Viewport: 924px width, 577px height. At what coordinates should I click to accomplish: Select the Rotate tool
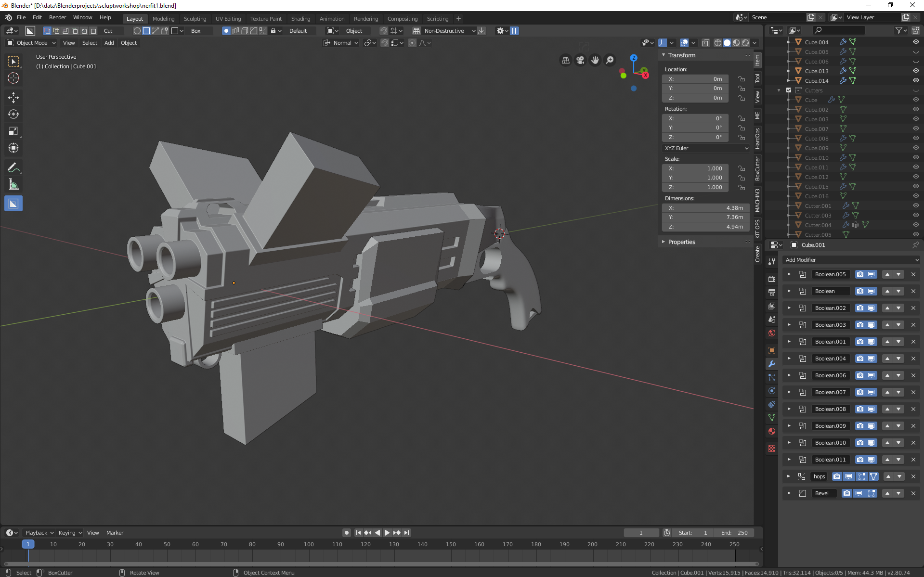[x=13, y=115]
